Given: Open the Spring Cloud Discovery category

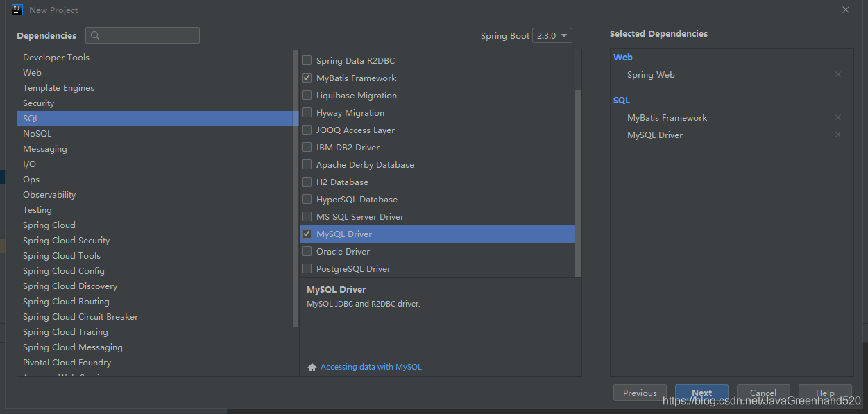Looking at the screenshot, I should pos(158,286).
